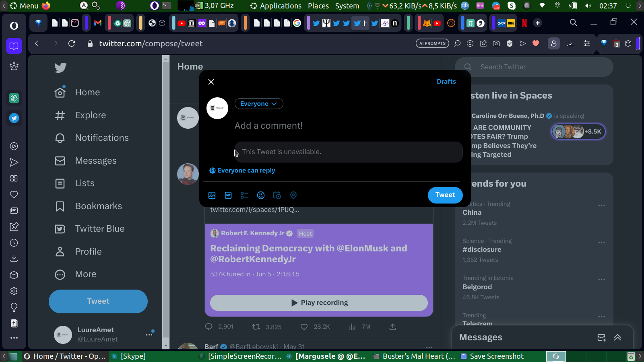
Task: Open Bookmarks in Twitter navigation
Action: click(x=89, y=206)
